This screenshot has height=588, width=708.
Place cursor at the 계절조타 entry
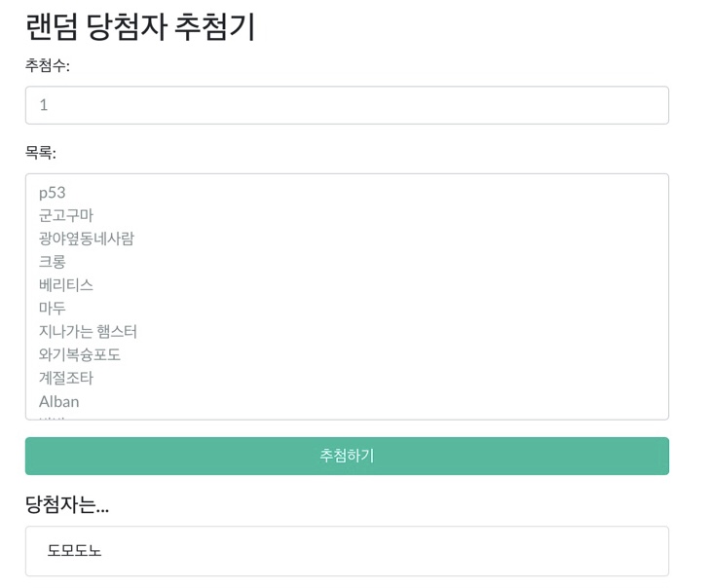[66, 379]
